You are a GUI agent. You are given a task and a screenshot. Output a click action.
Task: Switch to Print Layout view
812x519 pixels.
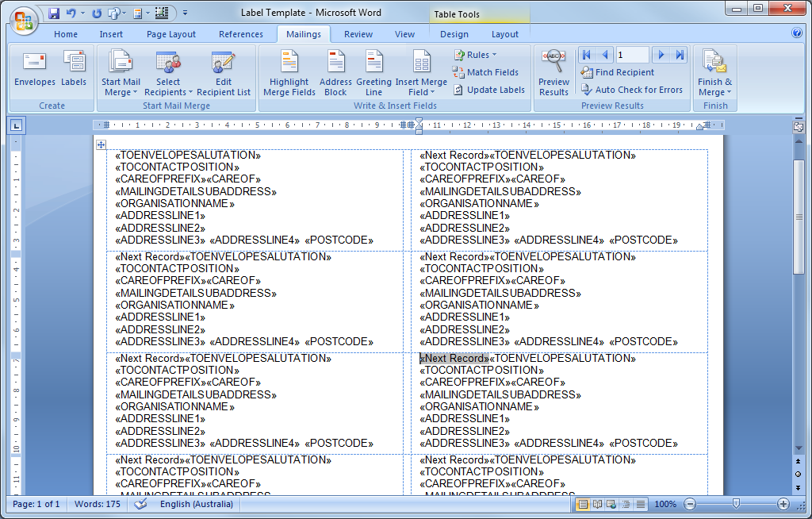583,504
